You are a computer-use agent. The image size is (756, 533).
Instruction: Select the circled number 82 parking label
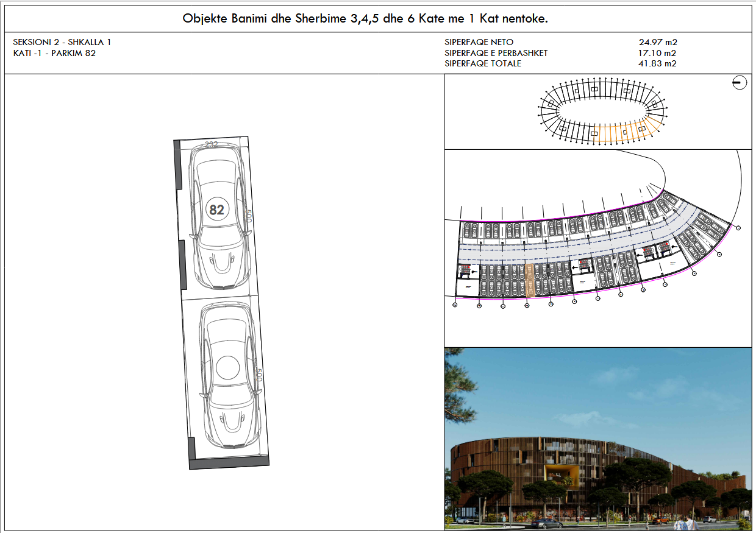[216, 210]
